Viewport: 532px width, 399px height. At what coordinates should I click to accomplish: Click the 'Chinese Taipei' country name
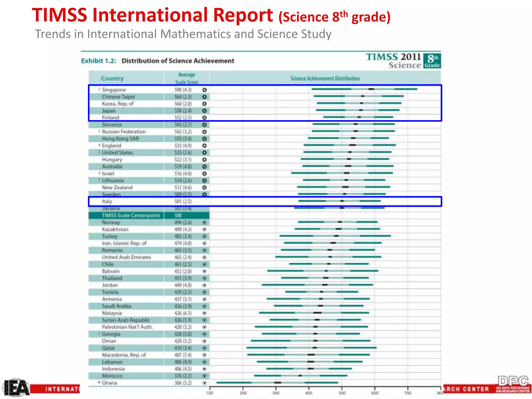118,97
